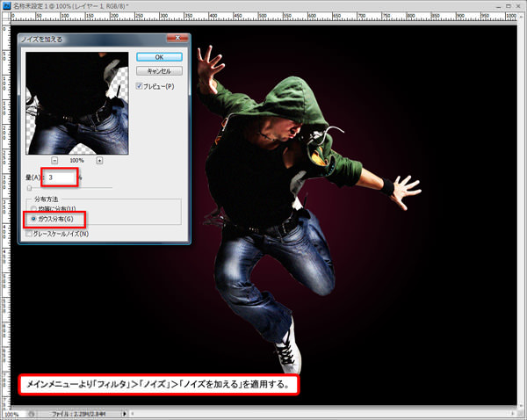Close the 名称未設定 1 document window
The width and height of the screenshot is (527, 420).
click(x=518, y=6)
